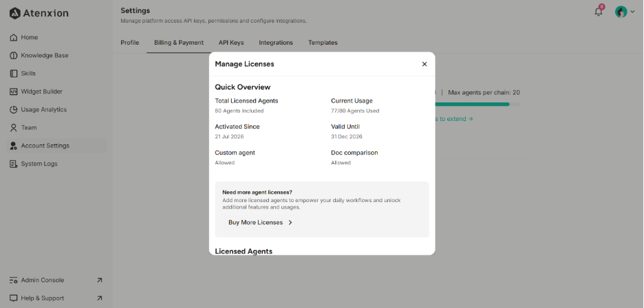Click the Account Settings user-gear icon
The height and width of the screenshot is (308, 644).
click(x=13, y=146)
